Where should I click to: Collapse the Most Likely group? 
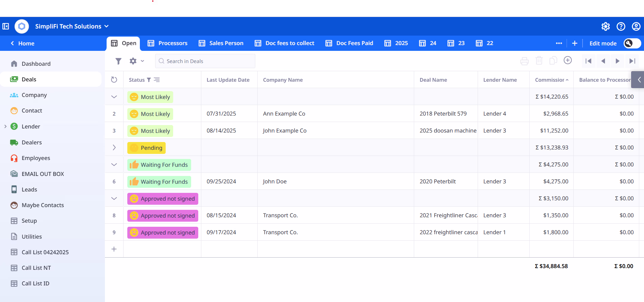coord(114,97)
